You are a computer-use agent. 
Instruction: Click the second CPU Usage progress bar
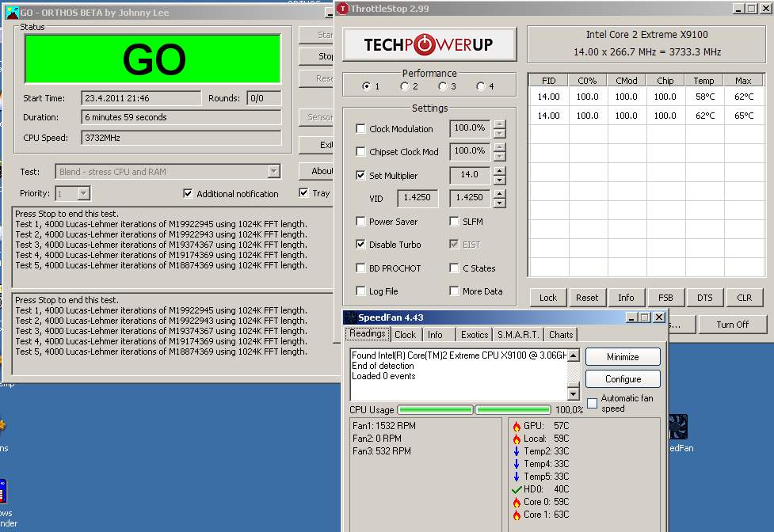(x=513, y=410)
